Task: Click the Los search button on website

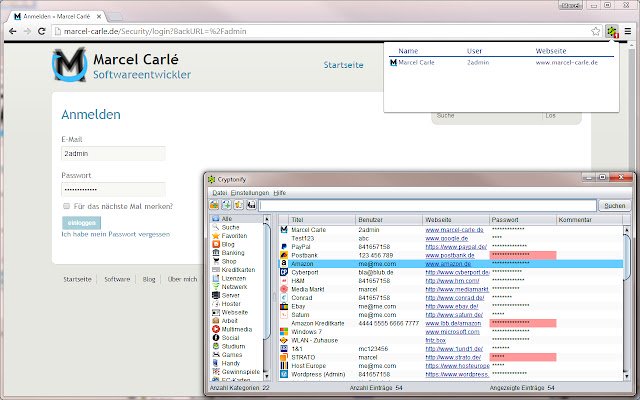Action: pyautogui.click(x=550, y=116)
